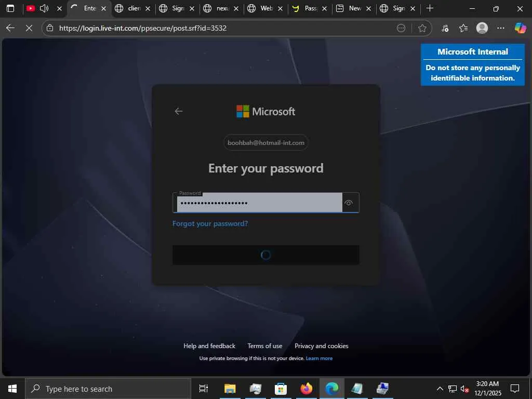Go back using the sign-in back arrow
The image size is (532, 399).
tap(179, 111)
